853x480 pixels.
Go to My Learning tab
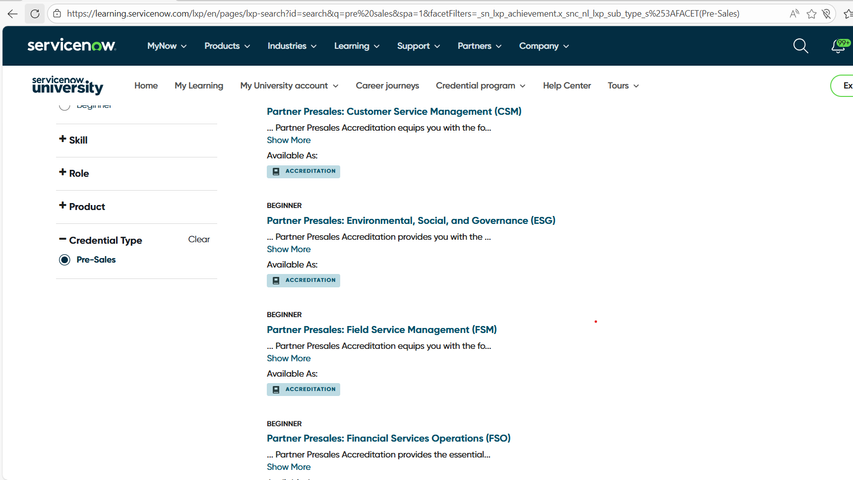(199, 86)
